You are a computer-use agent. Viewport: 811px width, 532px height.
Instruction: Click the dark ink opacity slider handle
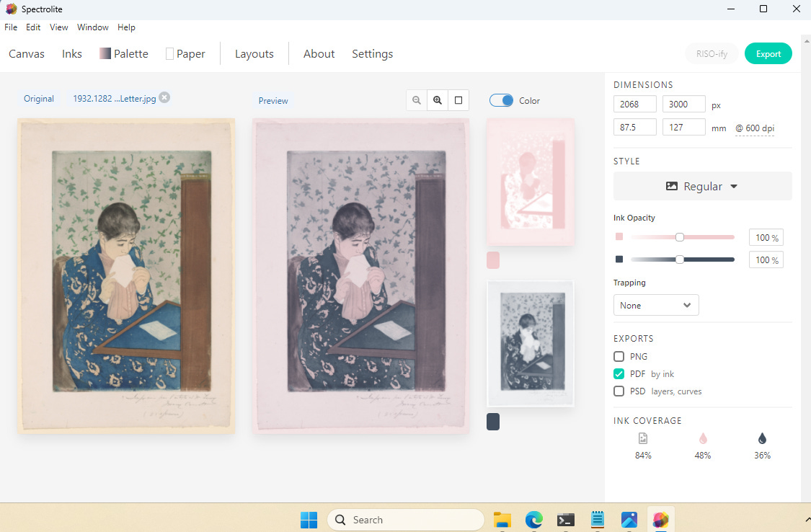[680, 259]
